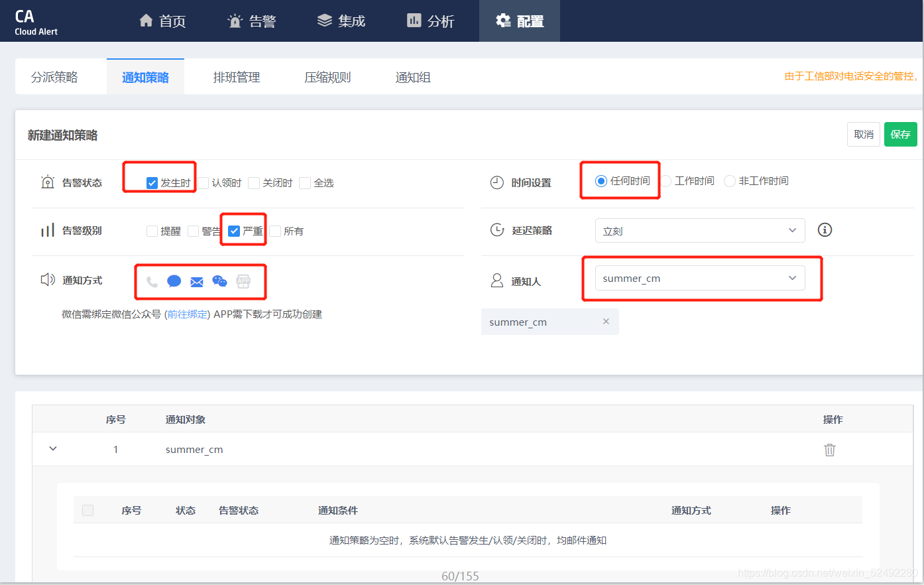This screenshot has height=585, width=924.
Task: Open the 告警 alerts menu
Action: click(x=252, y=21)
